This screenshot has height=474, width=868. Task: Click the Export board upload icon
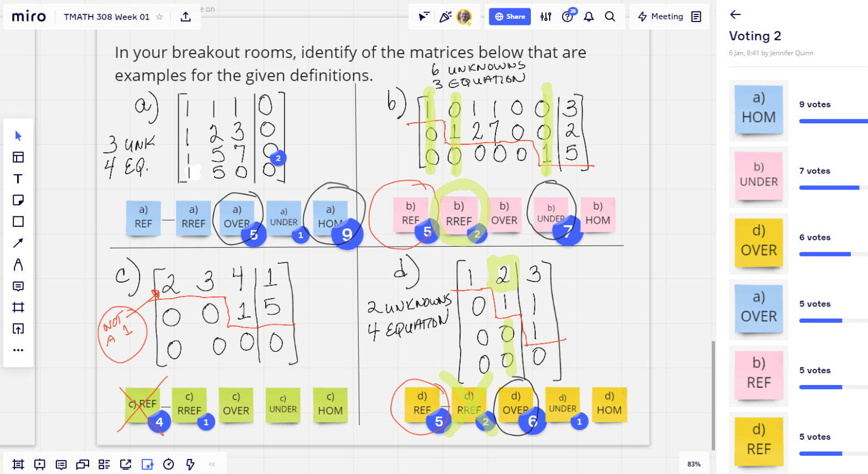tap(186, 17)
